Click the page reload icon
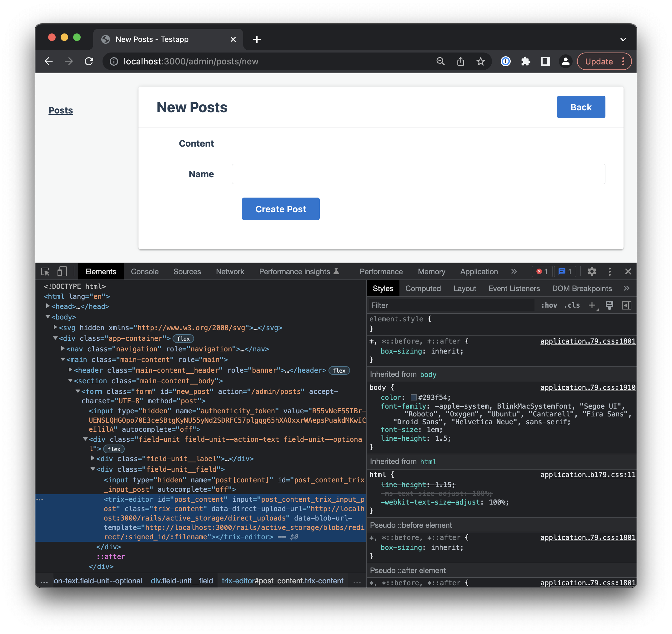672x634 pixels. (89, 61)
